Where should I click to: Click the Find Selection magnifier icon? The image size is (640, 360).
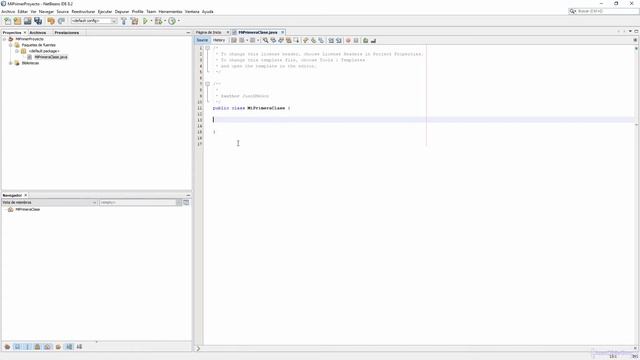266,40
